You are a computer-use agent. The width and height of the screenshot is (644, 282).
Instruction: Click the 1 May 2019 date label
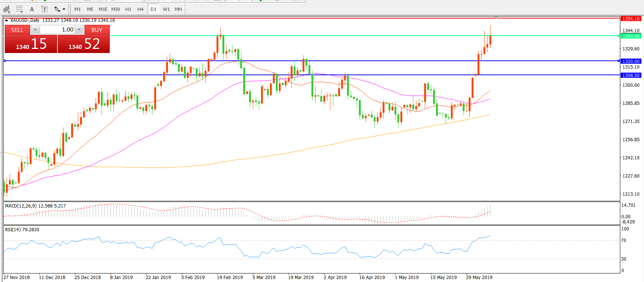(407, 277)
